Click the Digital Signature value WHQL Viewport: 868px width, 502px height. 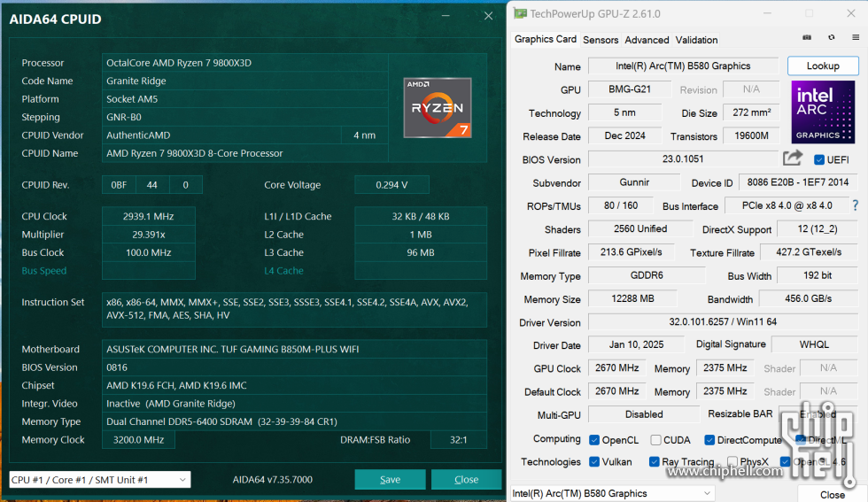click(814, 344)
